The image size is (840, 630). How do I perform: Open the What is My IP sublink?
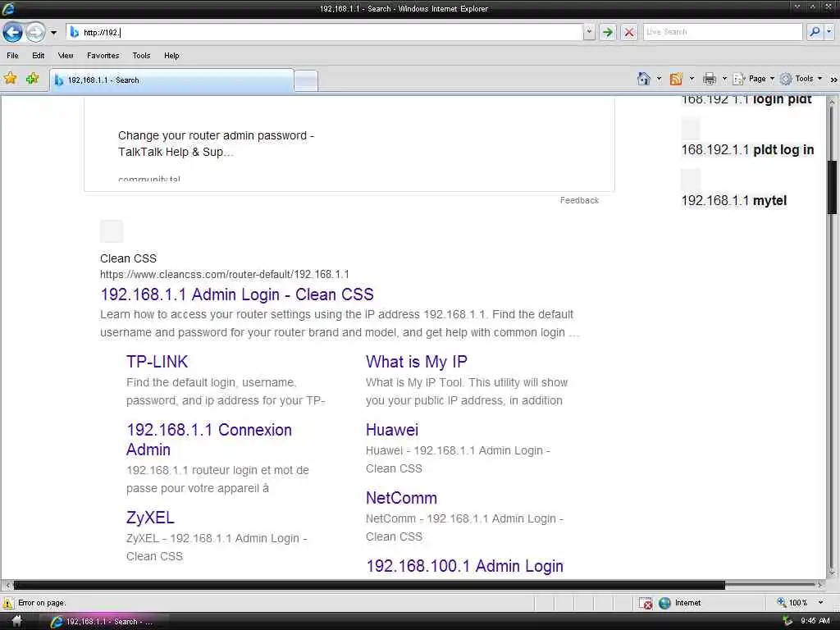tap(416, 362)
